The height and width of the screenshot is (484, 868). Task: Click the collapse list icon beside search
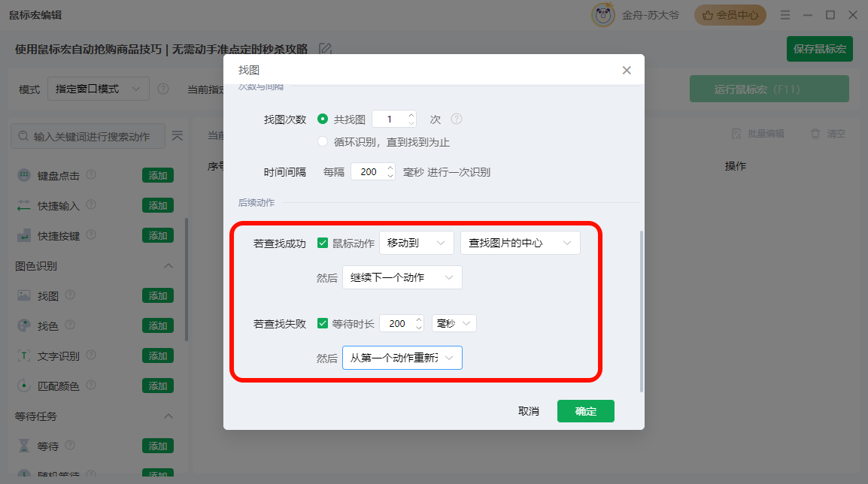pyautogui.click(x=178, y=135)
